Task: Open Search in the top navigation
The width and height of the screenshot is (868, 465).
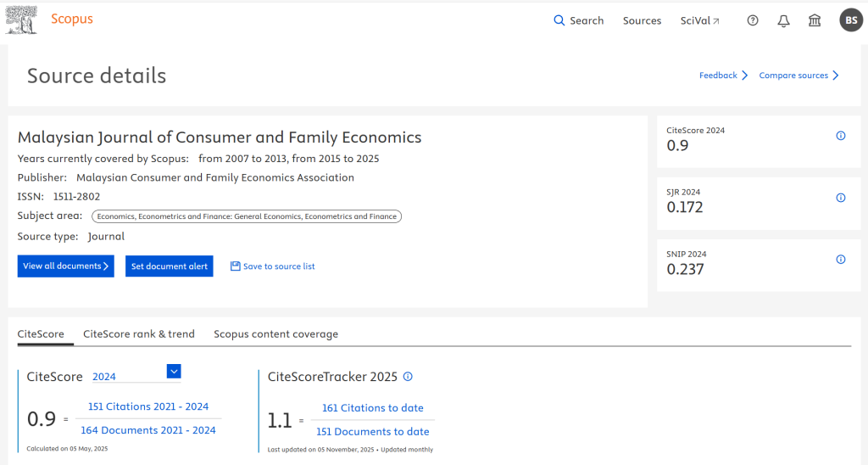Action: (x=578, y=20)
